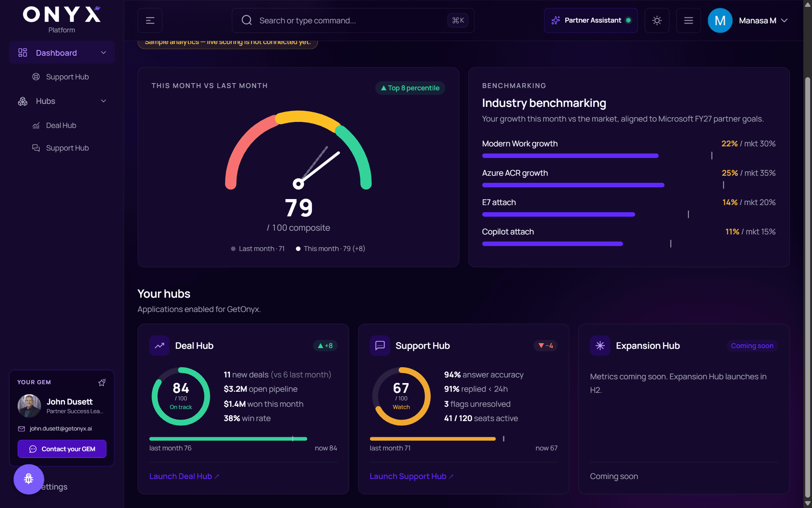
Task: Focus the search or type command field
Action: [x=353, y=20]
